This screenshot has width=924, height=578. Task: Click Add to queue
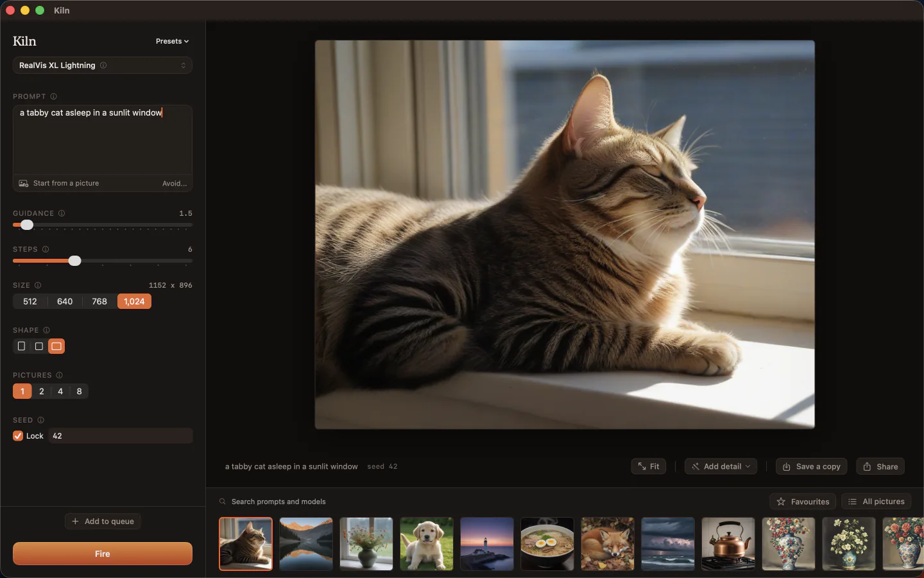click(103, 521)
